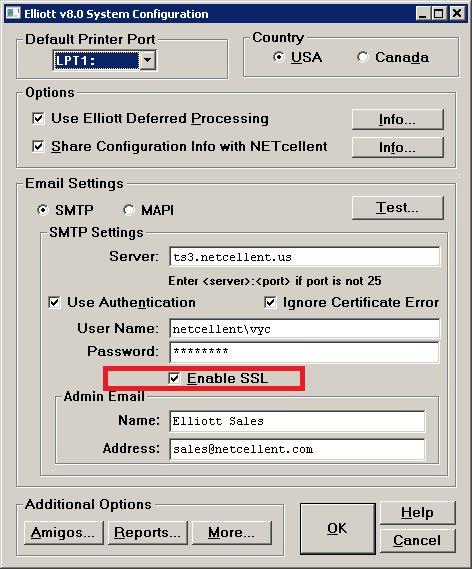This screenshot has height=569, width=472.
Task: Toggle the Use Authentication checkbox
Action: pyautogui.click(x=54, y=302)
